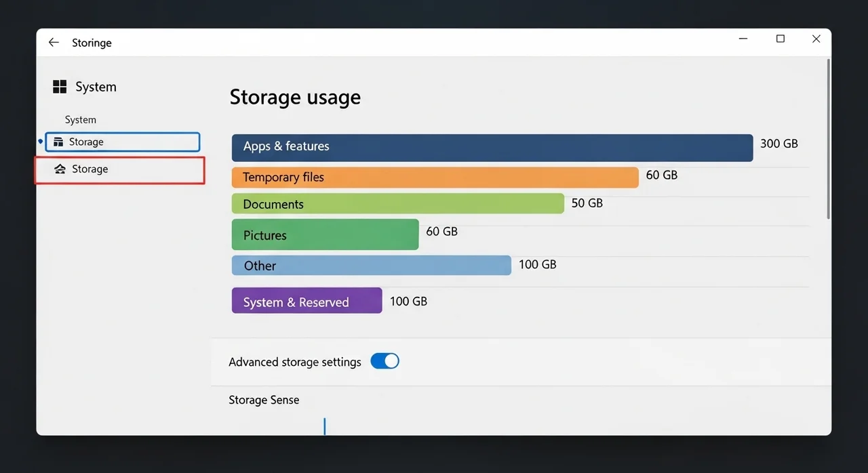Open Apps & features storage bar

492,147
